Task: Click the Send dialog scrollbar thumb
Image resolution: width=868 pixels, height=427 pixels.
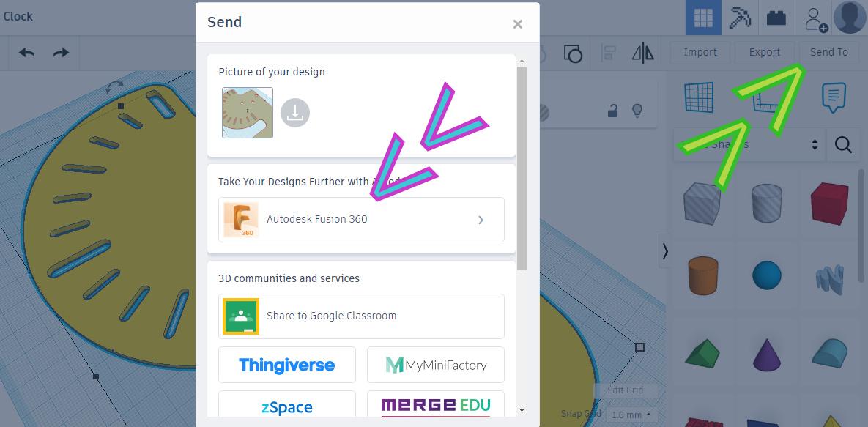Action: click(522, 168)
